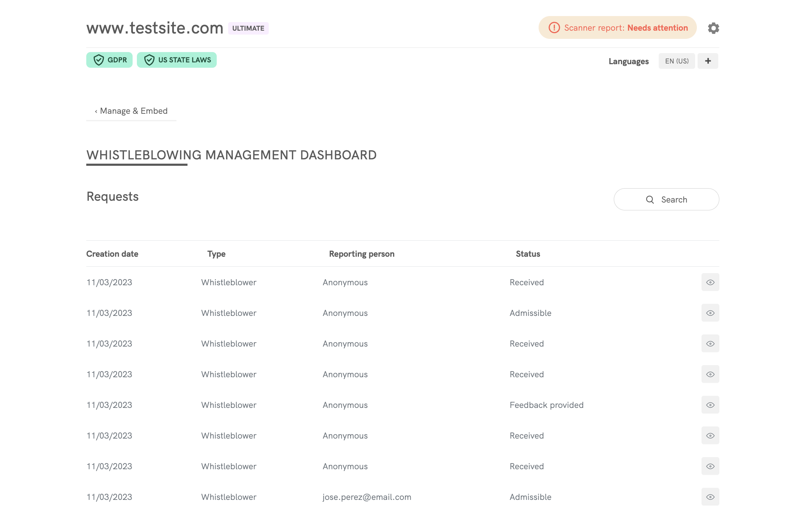View the first Received request via eye icon
812x517 pixels.
(x=710, y=282)
